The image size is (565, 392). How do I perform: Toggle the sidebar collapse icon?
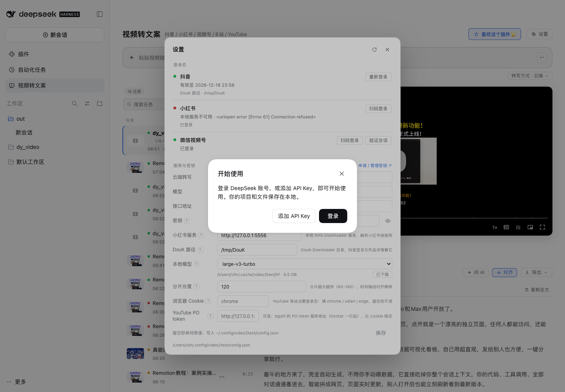point(100,14)
